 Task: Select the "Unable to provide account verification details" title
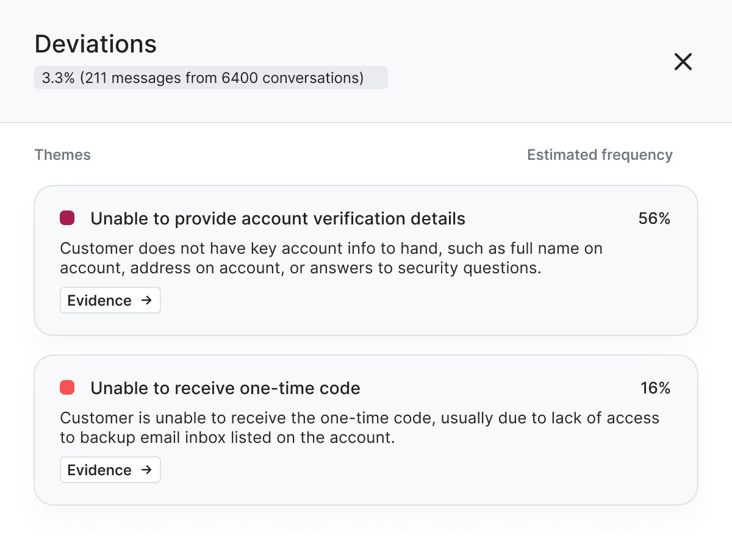pos(278,218)
